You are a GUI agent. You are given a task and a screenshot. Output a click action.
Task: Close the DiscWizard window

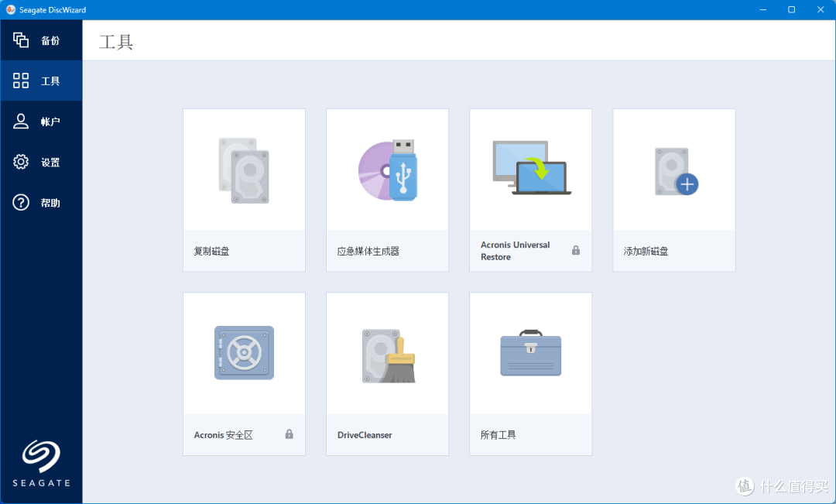pyautogui.click(x=821, y=9)
